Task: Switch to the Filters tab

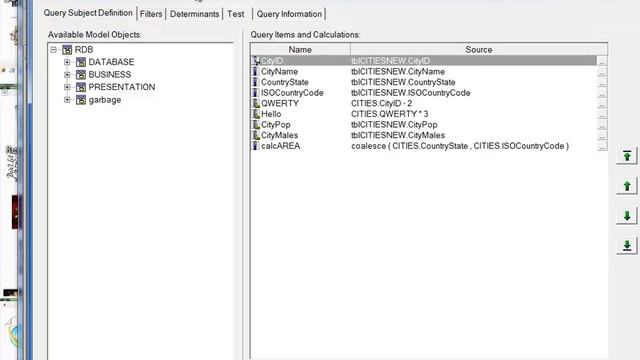Action: tap(151, 14)
